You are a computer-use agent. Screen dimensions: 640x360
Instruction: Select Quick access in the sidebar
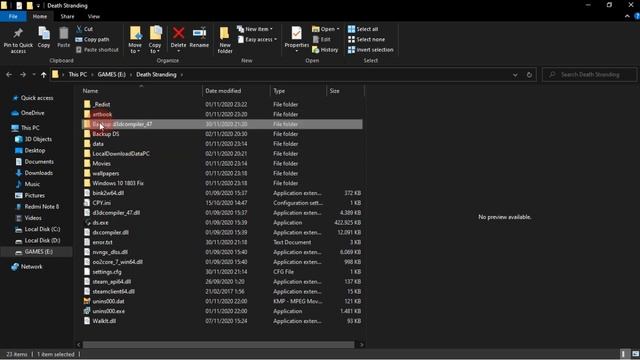[37, 98]
